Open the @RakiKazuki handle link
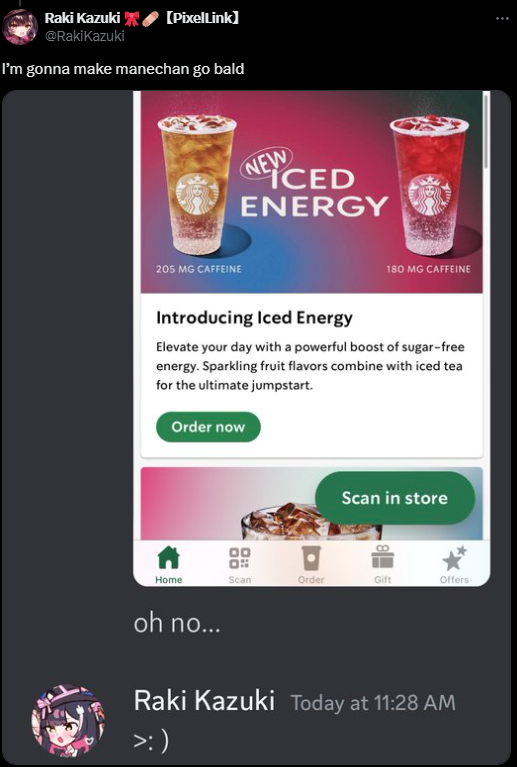The image size is (517, 767). point(85,36)
